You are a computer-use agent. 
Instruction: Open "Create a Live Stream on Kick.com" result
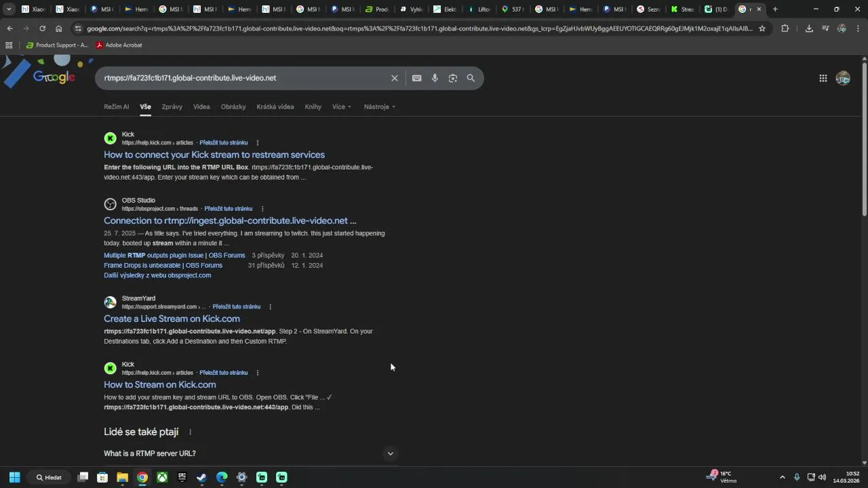coord(172,319)
